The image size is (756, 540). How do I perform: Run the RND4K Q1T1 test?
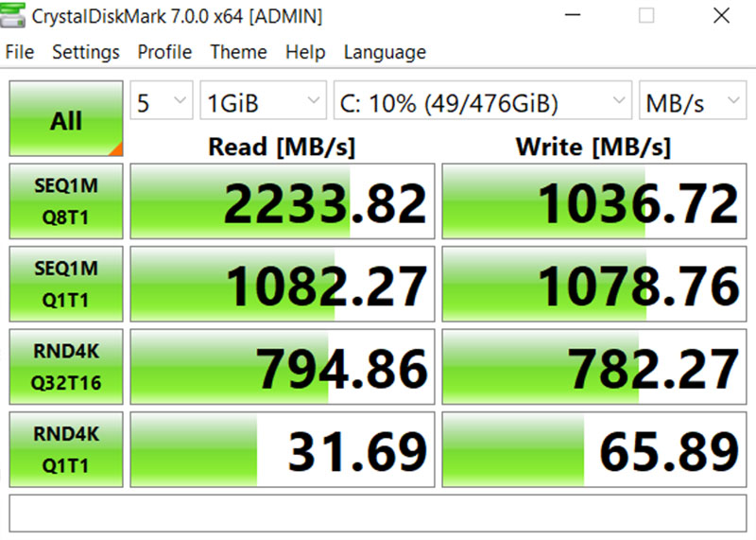(x=66, y=449)
